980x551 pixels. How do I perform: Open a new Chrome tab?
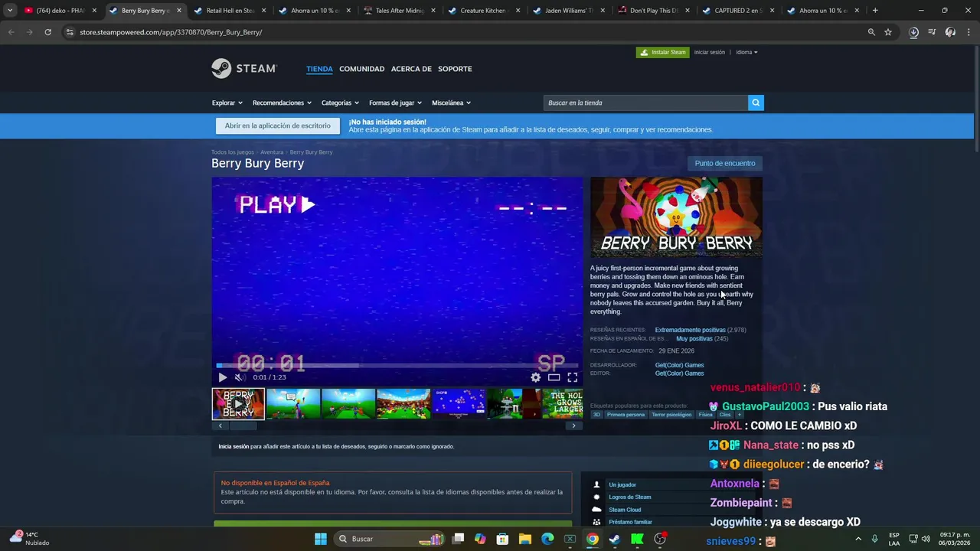875,11
